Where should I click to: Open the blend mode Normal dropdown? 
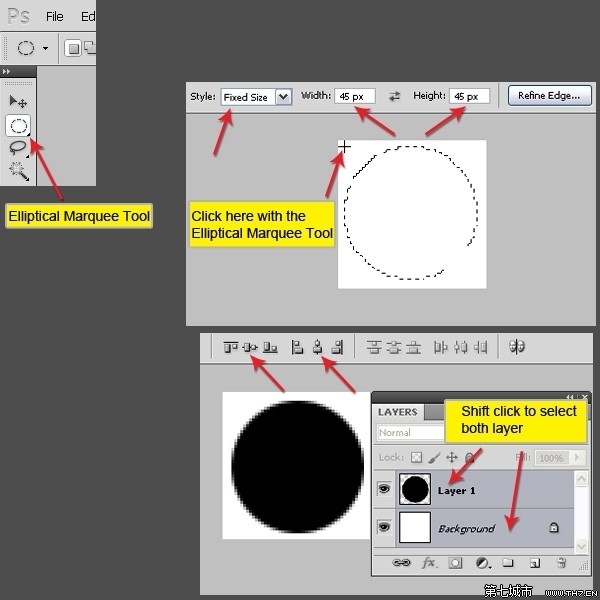410,433
